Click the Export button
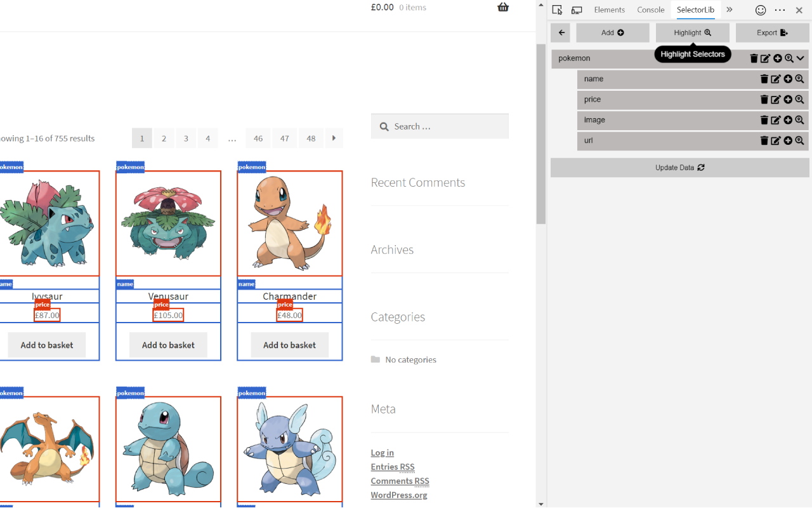This screenshot has width=812, height=508. (772, 33)
